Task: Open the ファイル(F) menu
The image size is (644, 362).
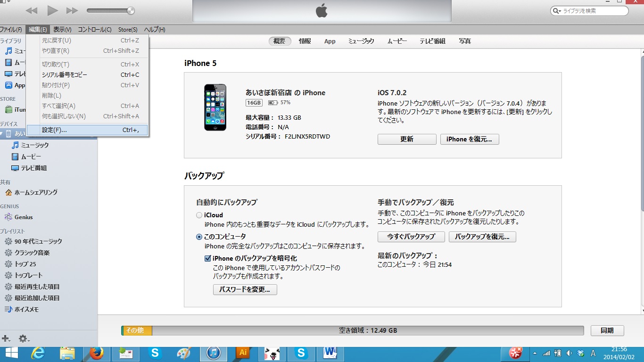Action: (x=11, y=30)
